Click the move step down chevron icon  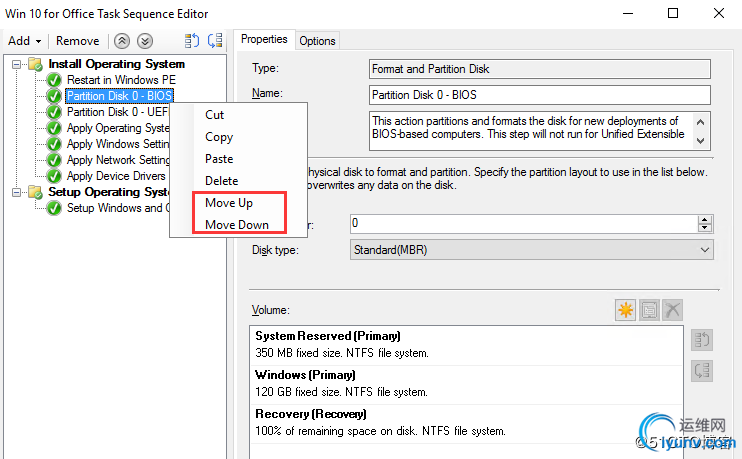145,41
